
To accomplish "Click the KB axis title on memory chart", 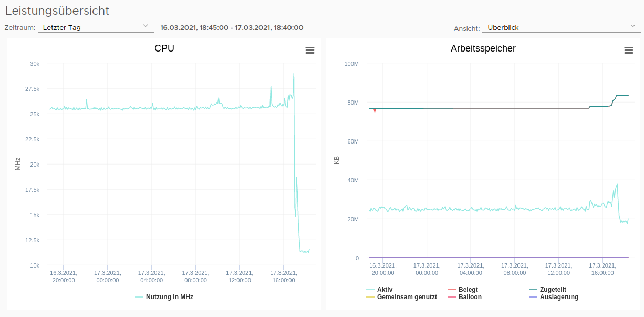I will click(337, 160).
